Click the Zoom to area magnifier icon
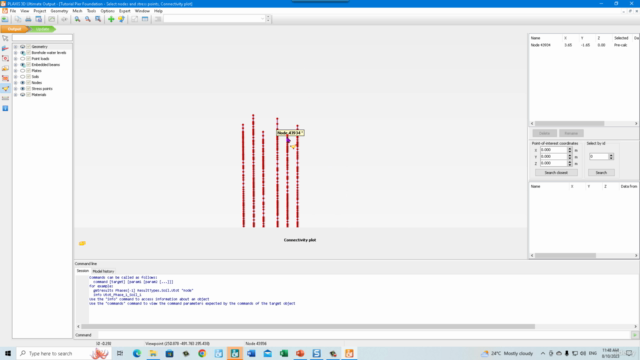640x360 pixels. pyautogui.click(x=98, y=19)
